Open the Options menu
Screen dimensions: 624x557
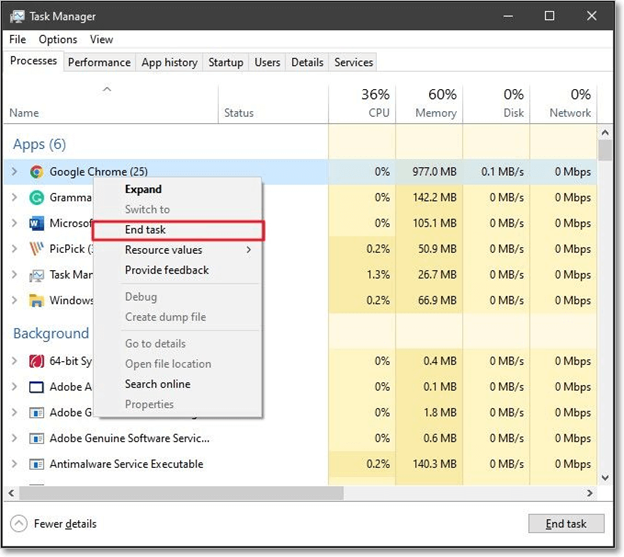pos(58,39)
